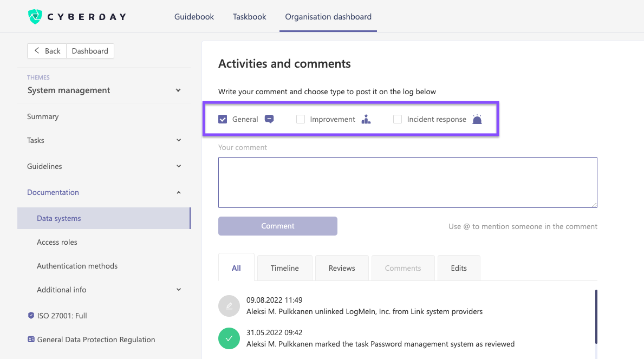
Task: Click the ISO 27001: Full framework icon
Action: pos(30,315)
